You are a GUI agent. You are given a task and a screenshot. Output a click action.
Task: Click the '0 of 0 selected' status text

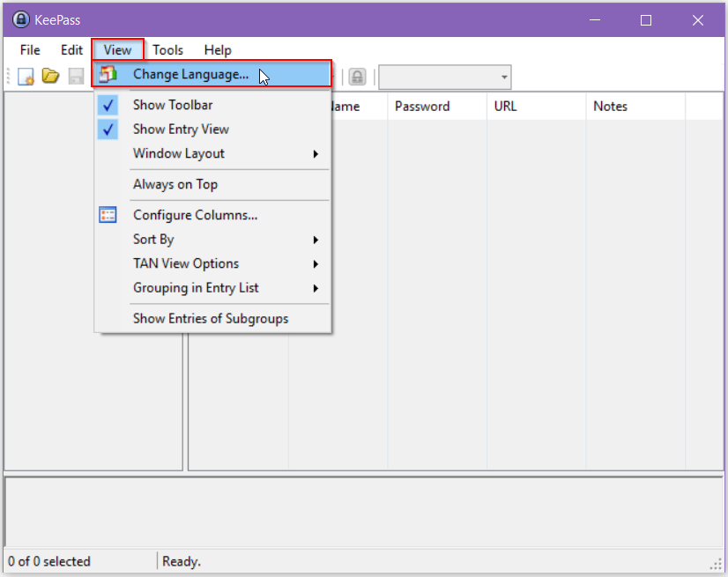point(49,561)
